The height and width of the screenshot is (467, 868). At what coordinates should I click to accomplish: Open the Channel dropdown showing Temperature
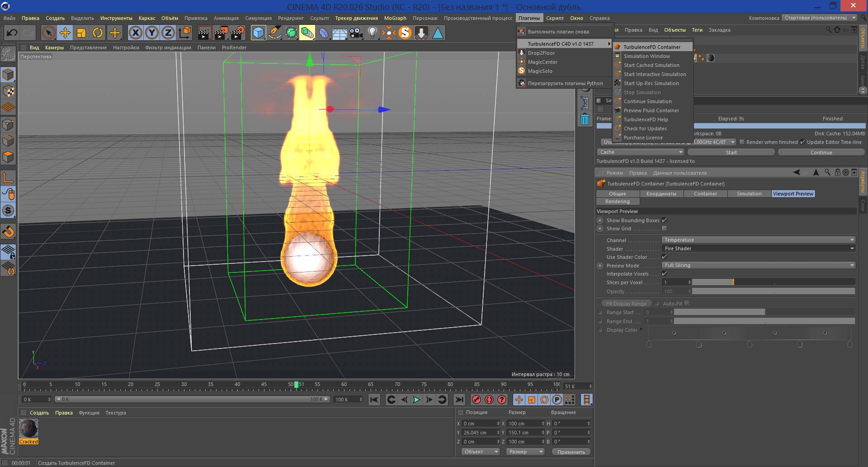click(x=759, y=240)
